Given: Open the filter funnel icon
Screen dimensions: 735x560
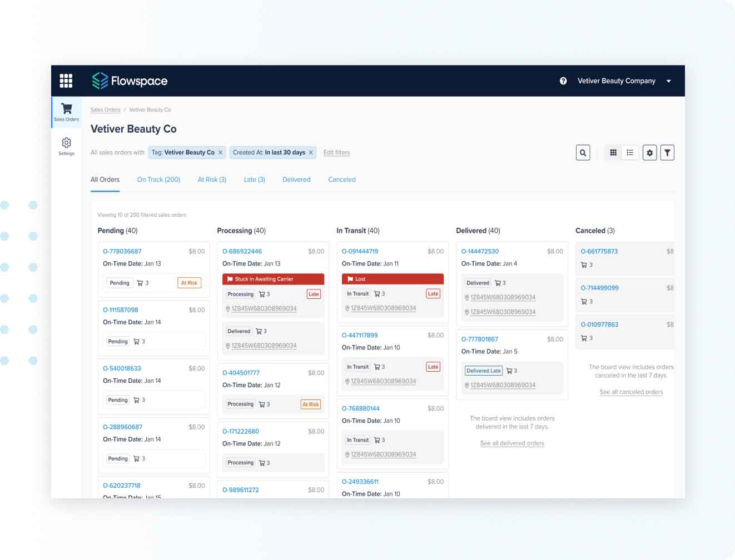Looking at the screenshot, I should click(667, 152).
